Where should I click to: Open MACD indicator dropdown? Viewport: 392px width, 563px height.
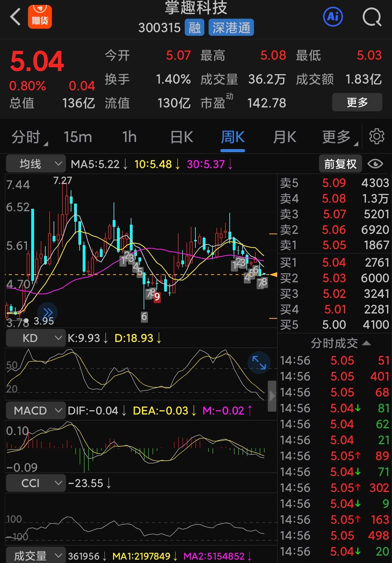point(36,410)
